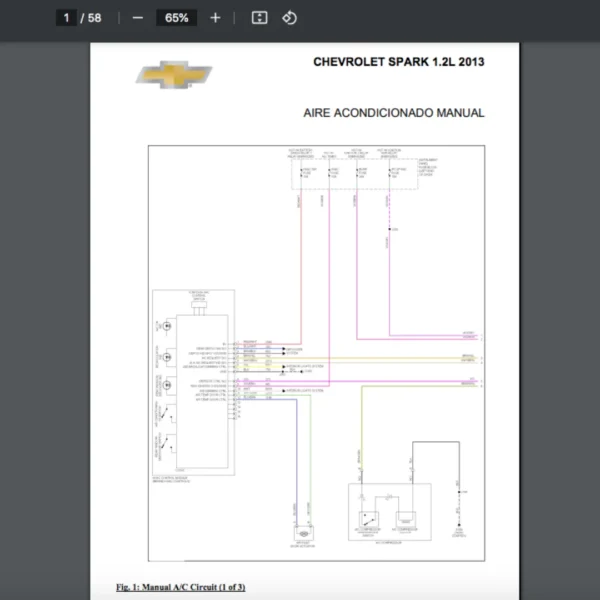Click the A/C compressor clutch relay symbol
Screen dimensions: 600x600
click(x=370, y=521)
